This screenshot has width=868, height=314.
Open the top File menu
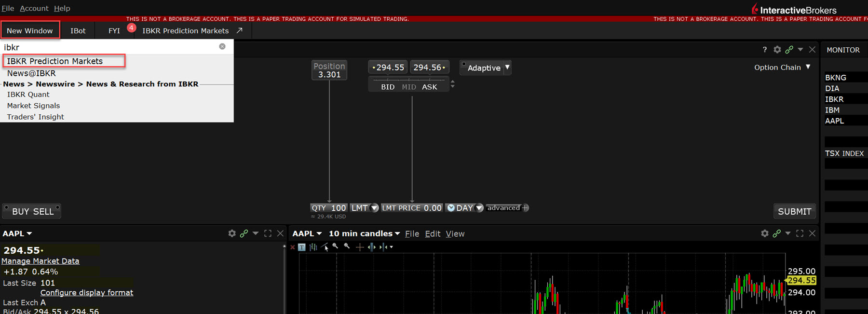[8, 8]
